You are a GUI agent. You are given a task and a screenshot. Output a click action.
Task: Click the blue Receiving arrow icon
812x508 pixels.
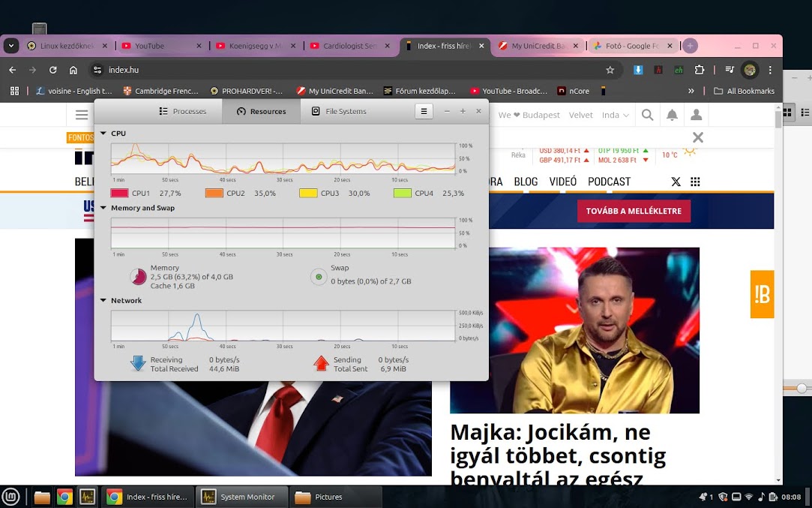(x=138, y=363)
